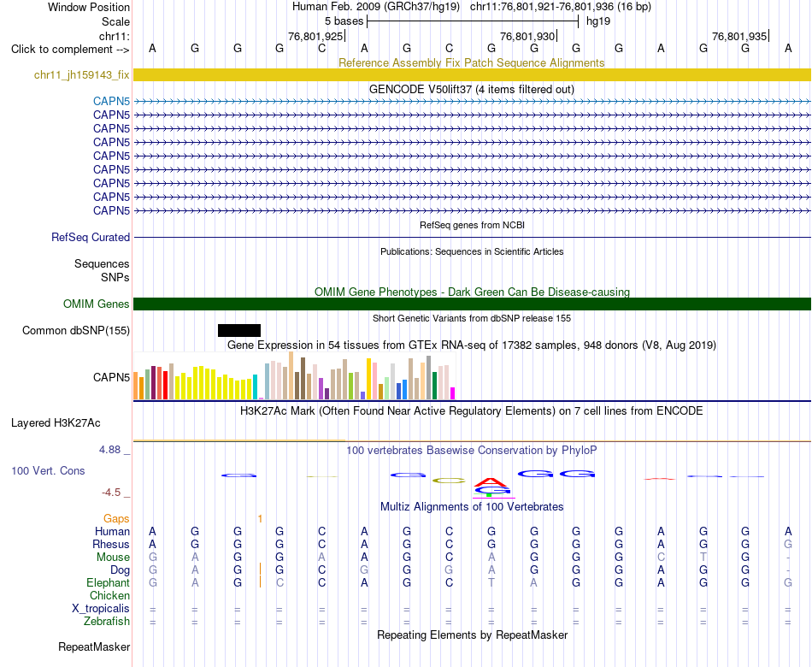Click the 'RefSeq genes from NCBI' title

coord(472,225)
